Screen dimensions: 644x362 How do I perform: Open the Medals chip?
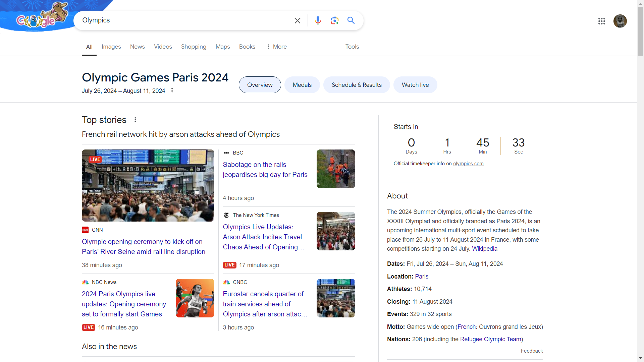[302, 85]
